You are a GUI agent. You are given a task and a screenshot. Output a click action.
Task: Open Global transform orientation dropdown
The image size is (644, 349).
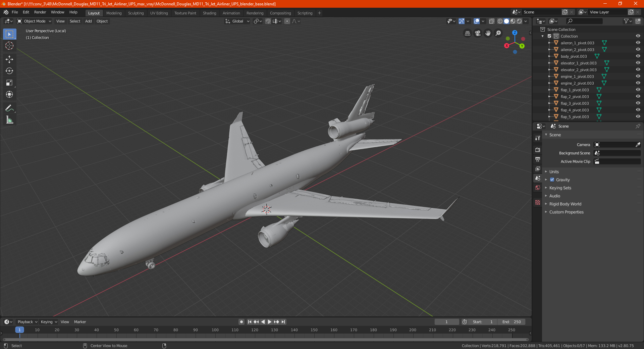pyautogui.click(x=237, y=21)
